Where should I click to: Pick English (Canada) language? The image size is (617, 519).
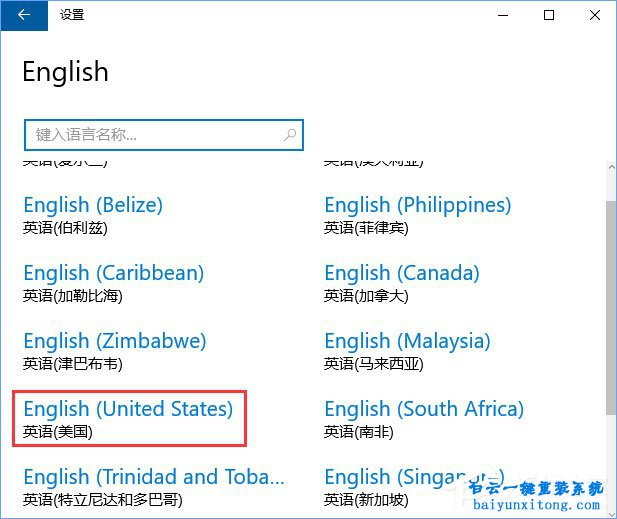pos(401,274)
